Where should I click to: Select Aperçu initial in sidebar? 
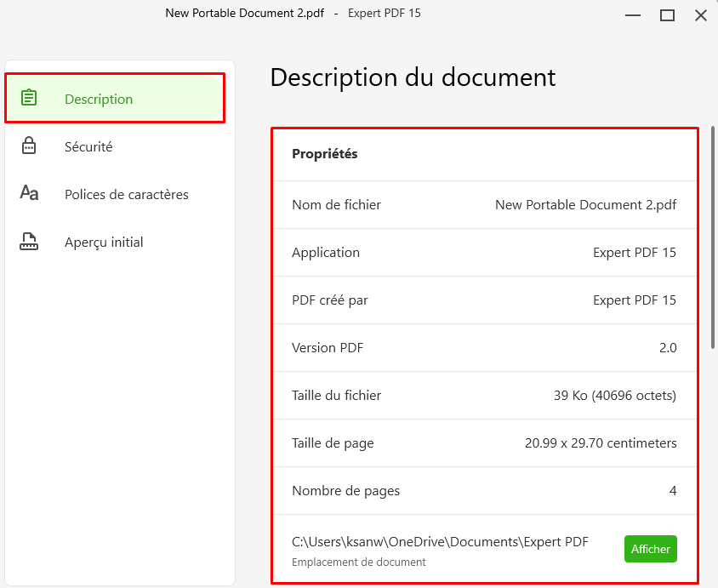pyautogui.click(x=115, y=242)
